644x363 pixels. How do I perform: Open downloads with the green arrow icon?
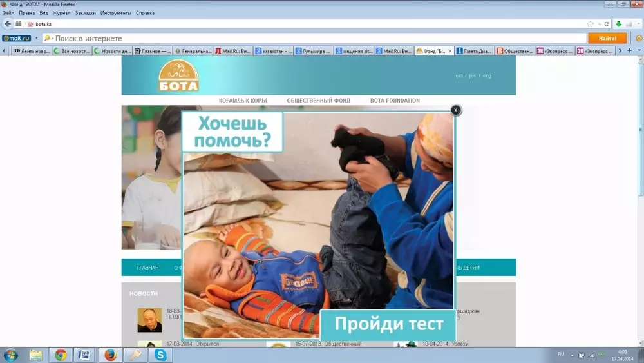click(x=619, y=24)
